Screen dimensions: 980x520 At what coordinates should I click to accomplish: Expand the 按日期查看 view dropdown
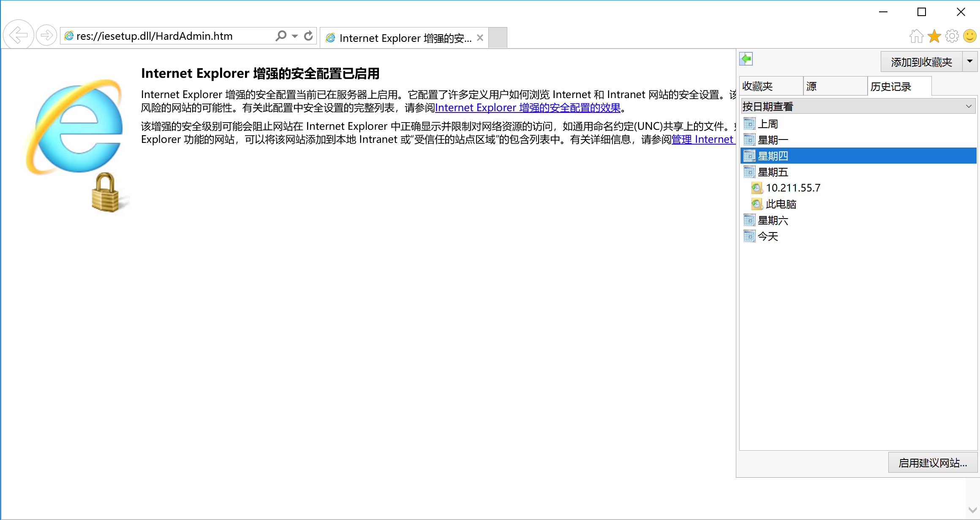pos(969,107)
